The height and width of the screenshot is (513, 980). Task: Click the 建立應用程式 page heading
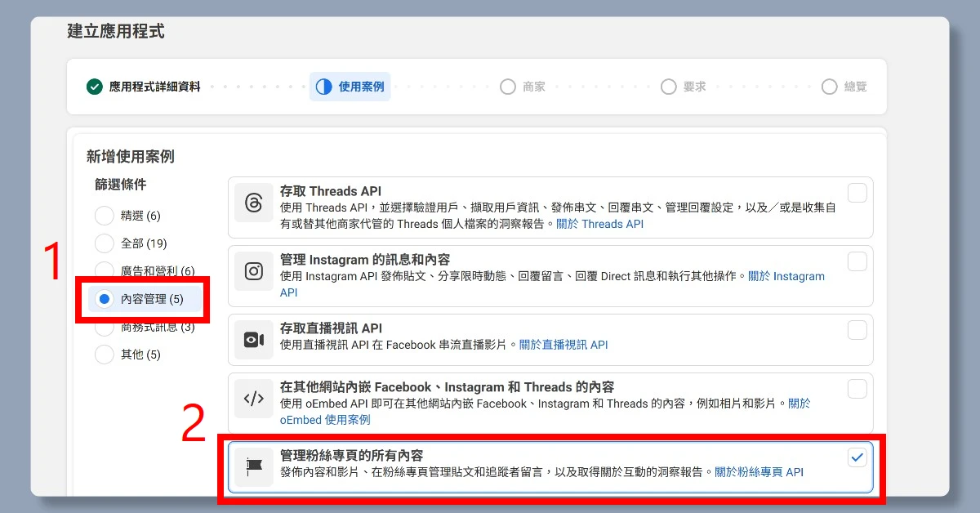(x=116, y=32)
